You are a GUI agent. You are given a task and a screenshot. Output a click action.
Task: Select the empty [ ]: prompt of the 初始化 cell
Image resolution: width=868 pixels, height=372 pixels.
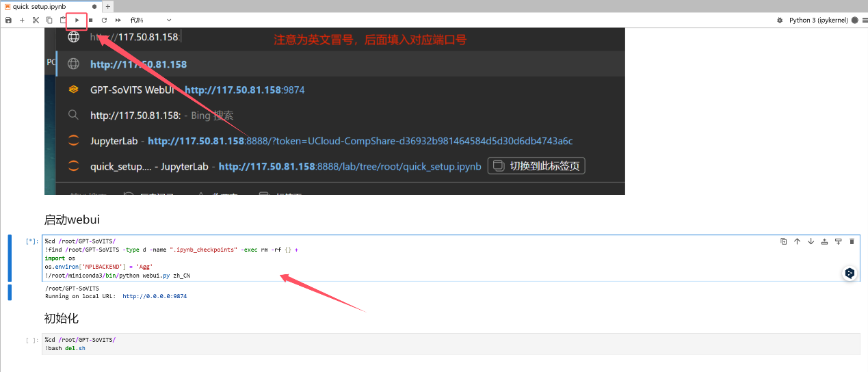(32, 340)
